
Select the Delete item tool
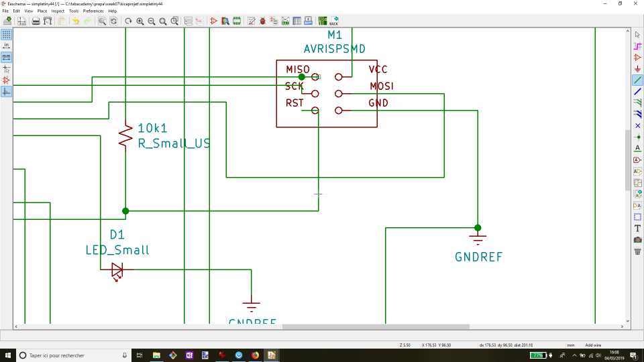click(637, 251)
